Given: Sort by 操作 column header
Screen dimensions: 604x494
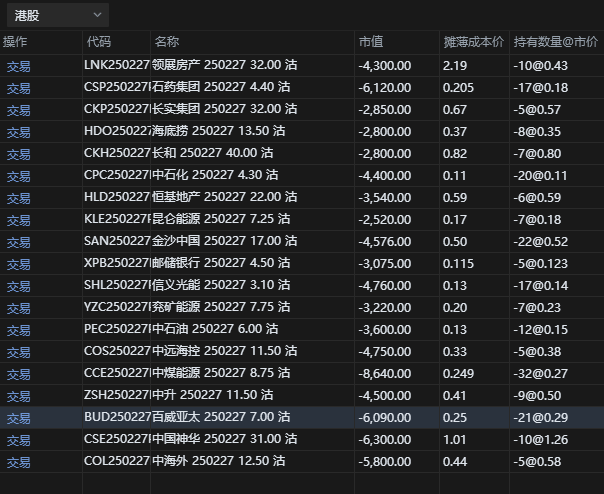Looking at the screenshot, I should pos(15,42).
